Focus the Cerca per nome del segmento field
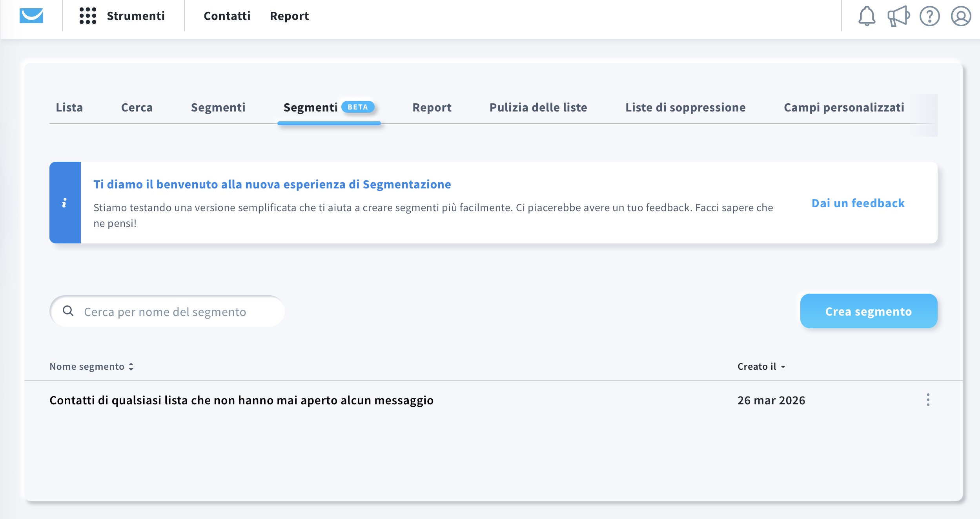 [173, 311]
